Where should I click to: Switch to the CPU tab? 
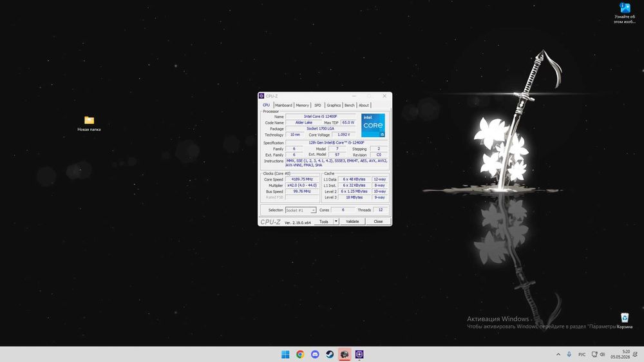click(266, 105)
